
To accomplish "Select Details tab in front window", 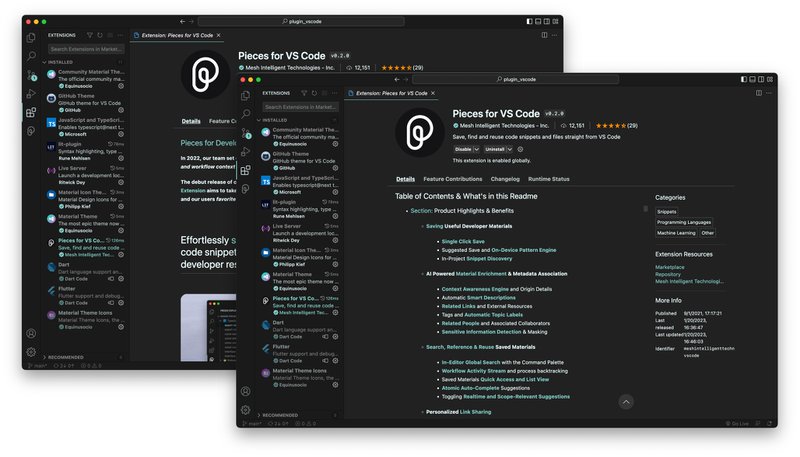I will 406,179.
